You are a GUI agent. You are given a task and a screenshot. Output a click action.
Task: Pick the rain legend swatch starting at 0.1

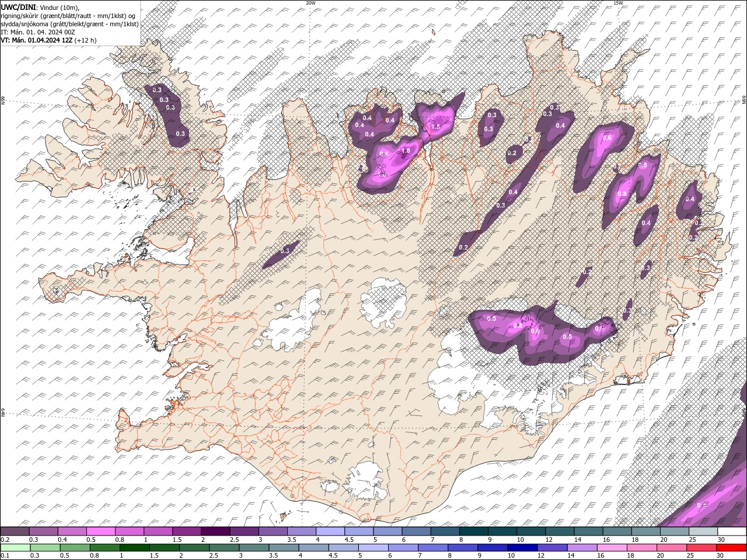tap(15, 548)
